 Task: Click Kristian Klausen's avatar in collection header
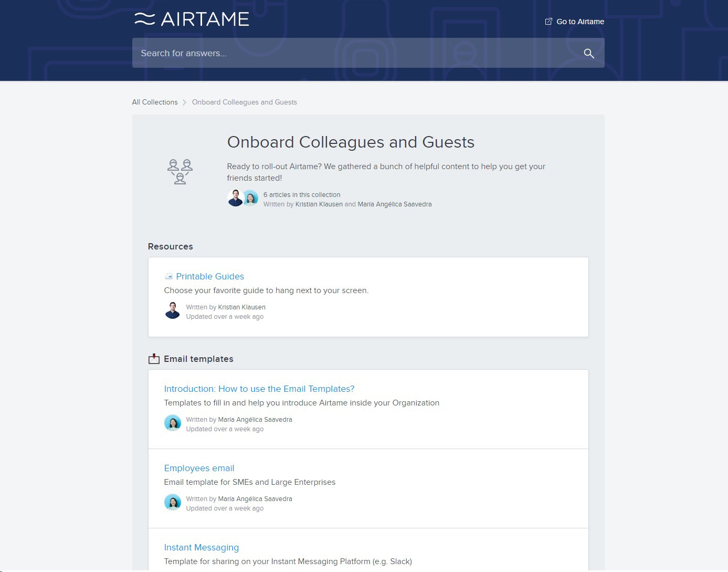click(235, 198)
